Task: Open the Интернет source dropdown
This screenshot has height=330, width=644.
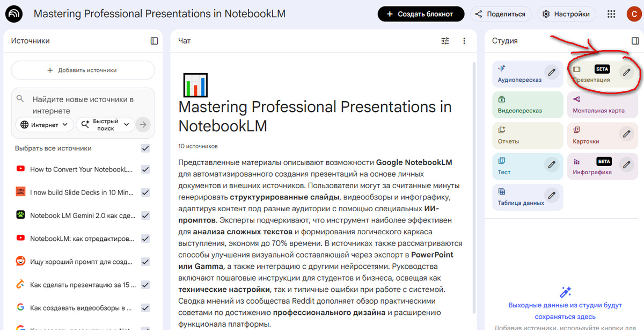Action: point(45,125)
